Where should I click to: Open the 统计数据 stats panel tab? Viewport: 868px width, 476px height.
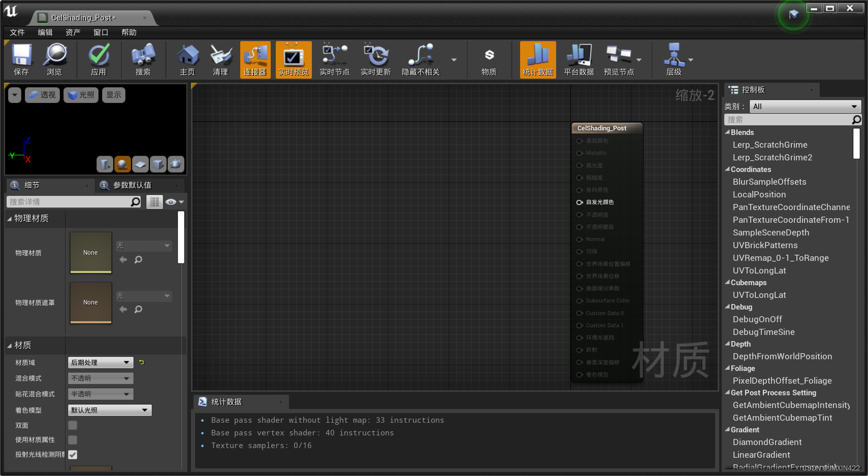pos(241,402)
